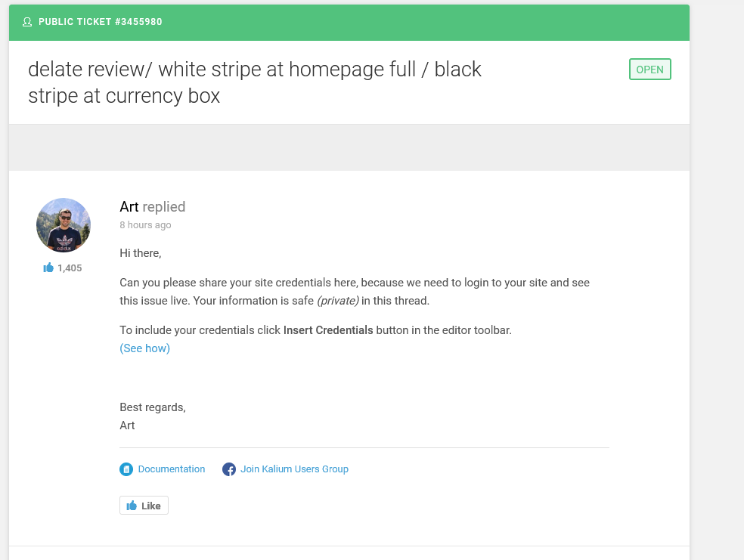The image size is (744, 560).
Task: Click the 'Hi there,' greeting line
Action: pyautogui.click(x=141, y=253)
